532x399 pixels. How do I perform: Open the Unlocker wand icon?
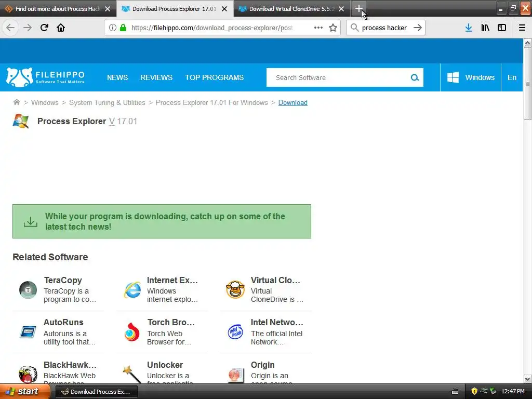pyautogui.click(x=132, y=374)
